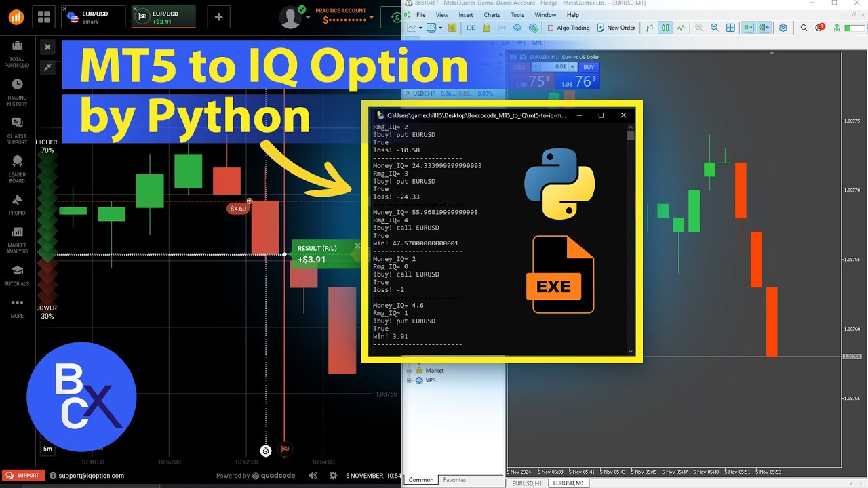
Task: Open the MT5 IDE MetaEditor button
Action: (471, 28)
